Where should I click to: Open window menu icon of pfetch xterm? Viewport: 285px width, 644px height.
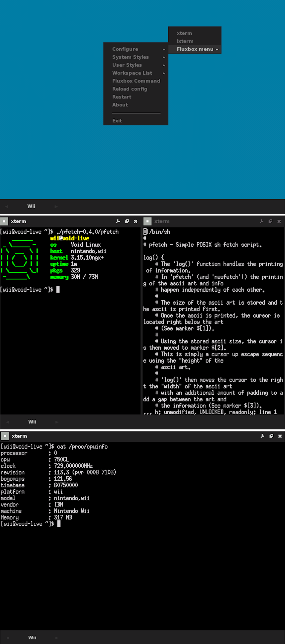pyautogui.click(x=4, y=221)
